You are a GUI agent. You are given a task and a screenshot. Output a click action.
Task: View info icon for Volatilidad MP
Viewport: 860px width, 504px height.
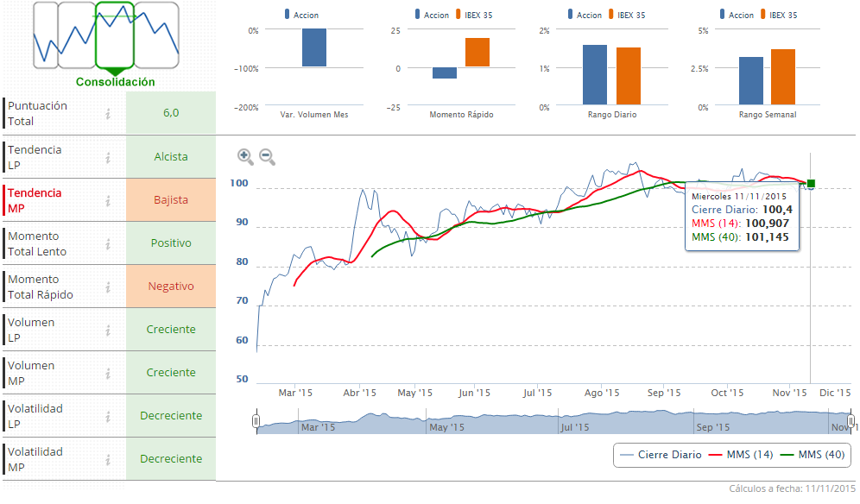(108, 459)
